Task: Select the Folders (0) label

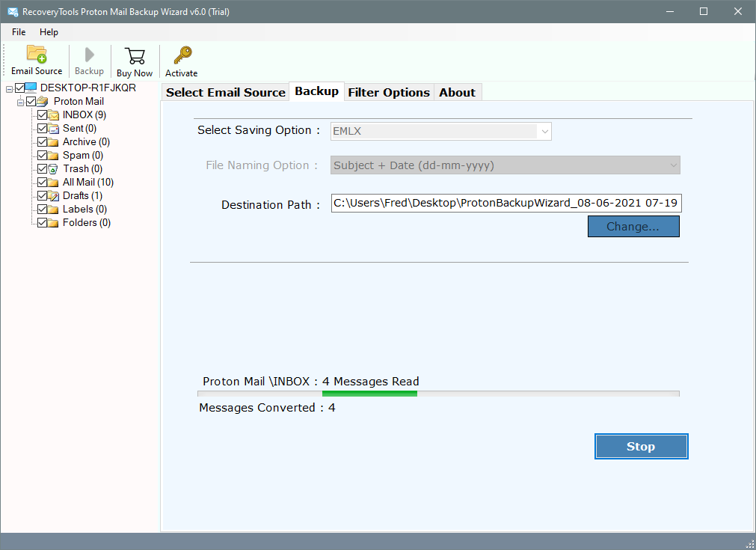Action: click(87, 223)
